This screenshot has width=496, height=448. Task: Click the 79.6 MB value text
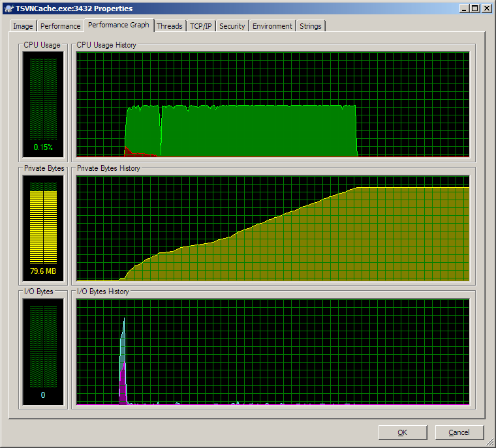click(43, 271)
